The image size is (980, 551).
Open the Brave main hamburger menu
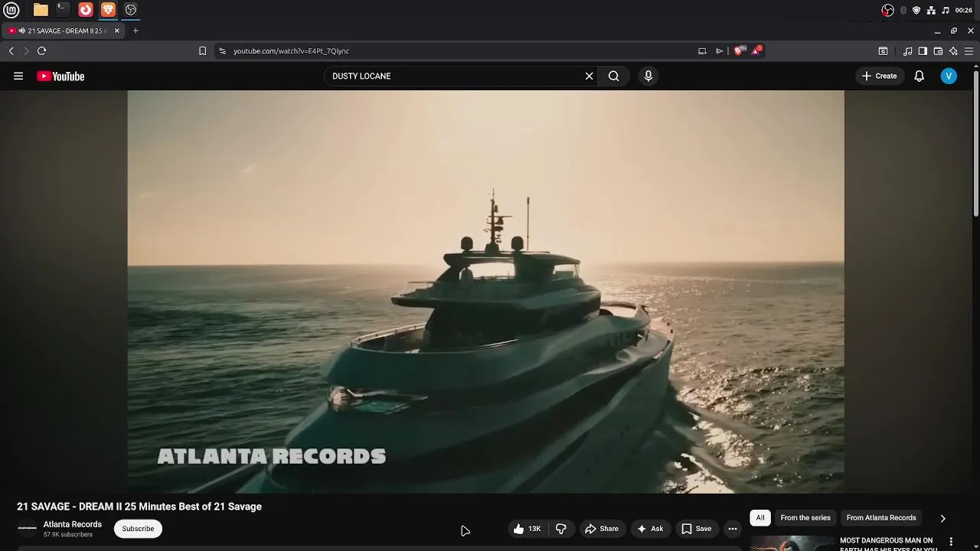tap(969, 51)
